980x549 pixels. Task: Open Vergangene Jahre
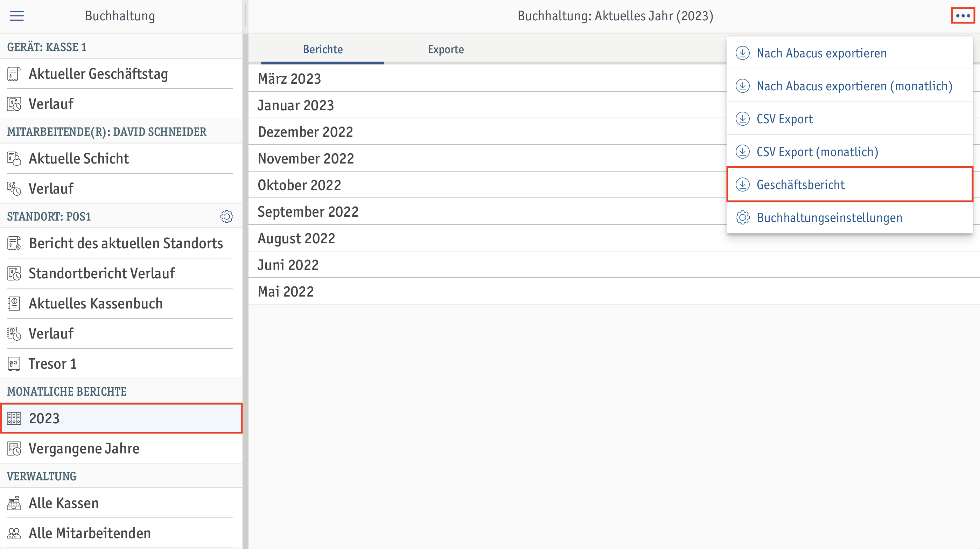click(x=121, y=449)
